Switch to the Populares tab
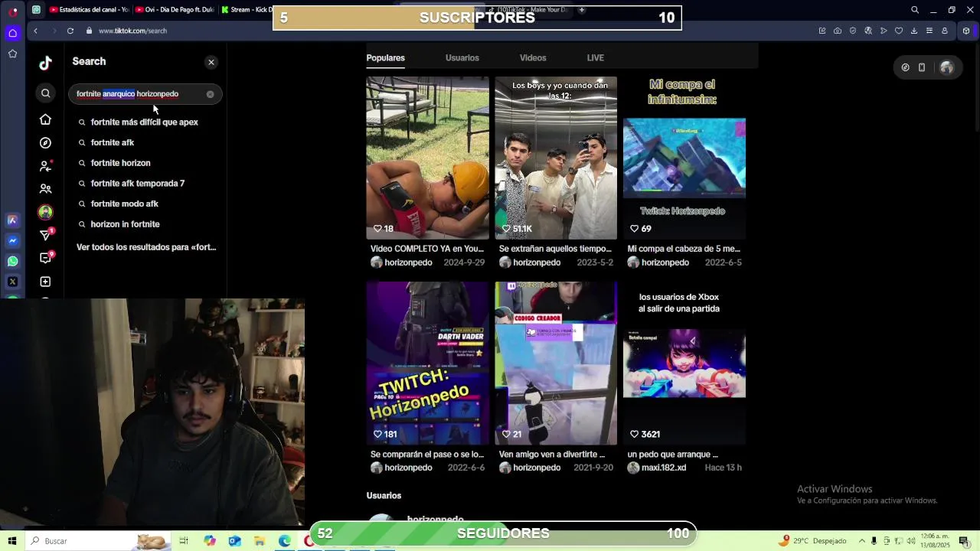The image size is (980, 551). click(385, 58)
